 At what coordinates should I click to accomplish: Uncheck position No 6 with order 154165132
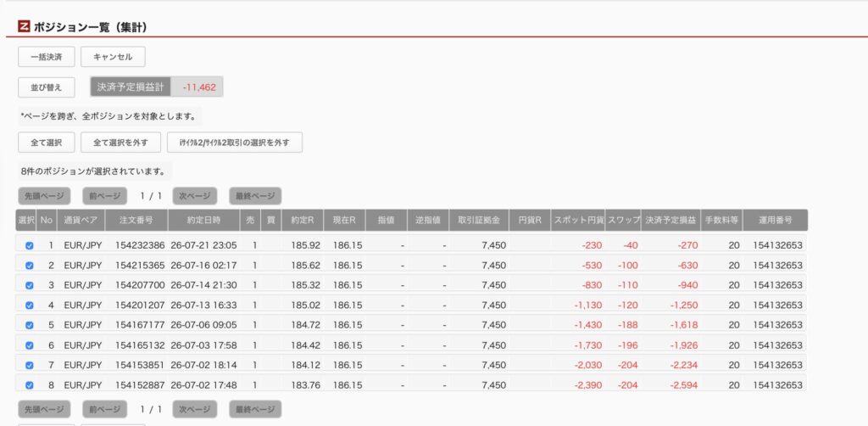tap(30, 345)
